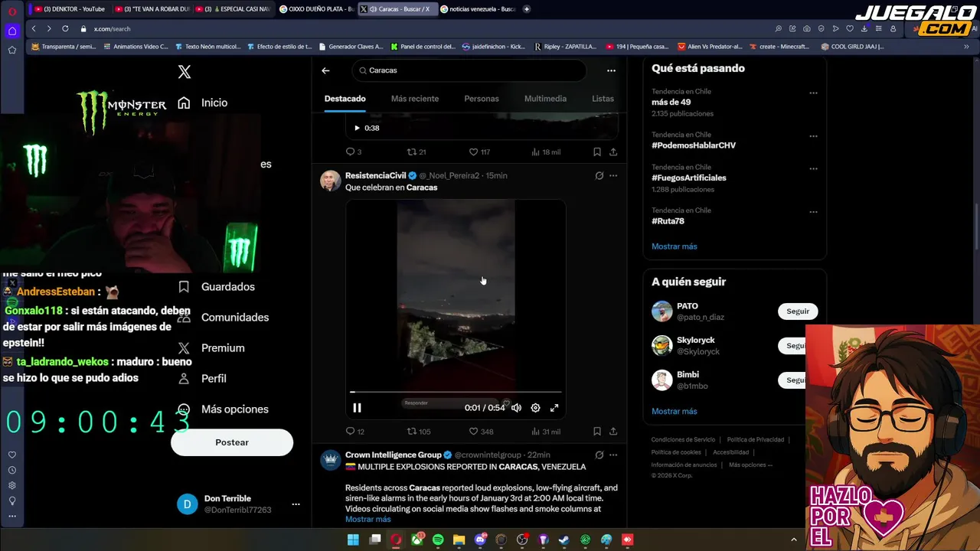The image size is (980, 551).
Task: Expand post with Mostrar más link
Action: (368, 519)
